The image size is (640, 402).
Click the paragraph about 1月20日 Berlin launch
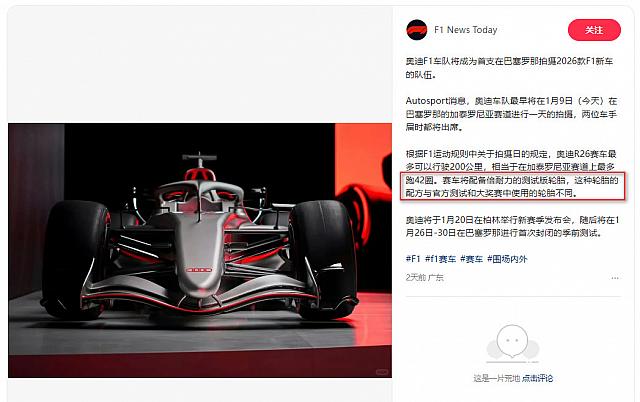512,227
